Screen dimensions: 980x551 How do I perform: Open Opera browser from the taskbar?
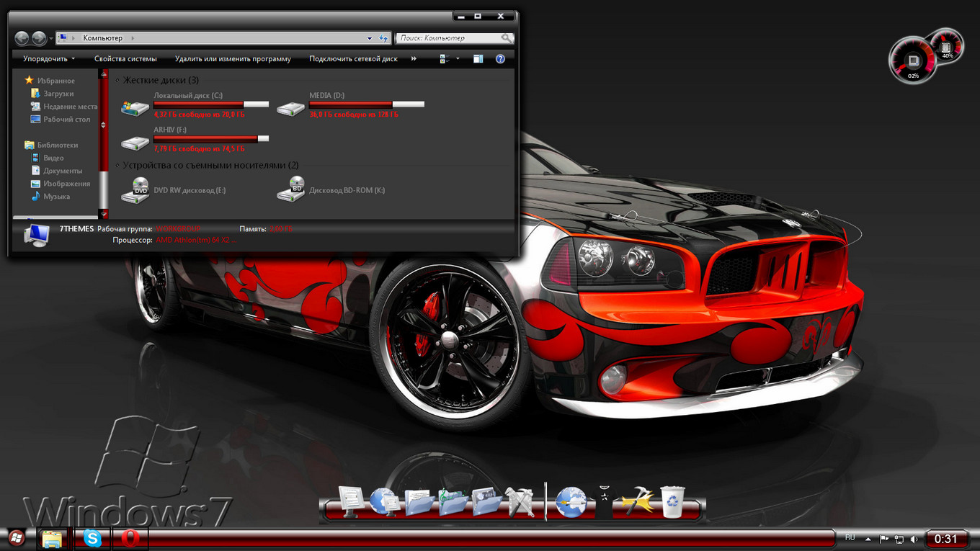[x=130, y=539]
